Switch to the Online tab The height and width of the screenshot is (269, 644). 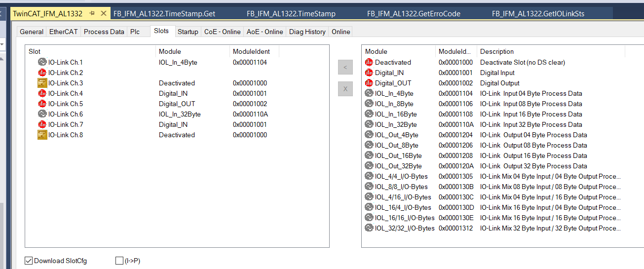click(341, 32)
